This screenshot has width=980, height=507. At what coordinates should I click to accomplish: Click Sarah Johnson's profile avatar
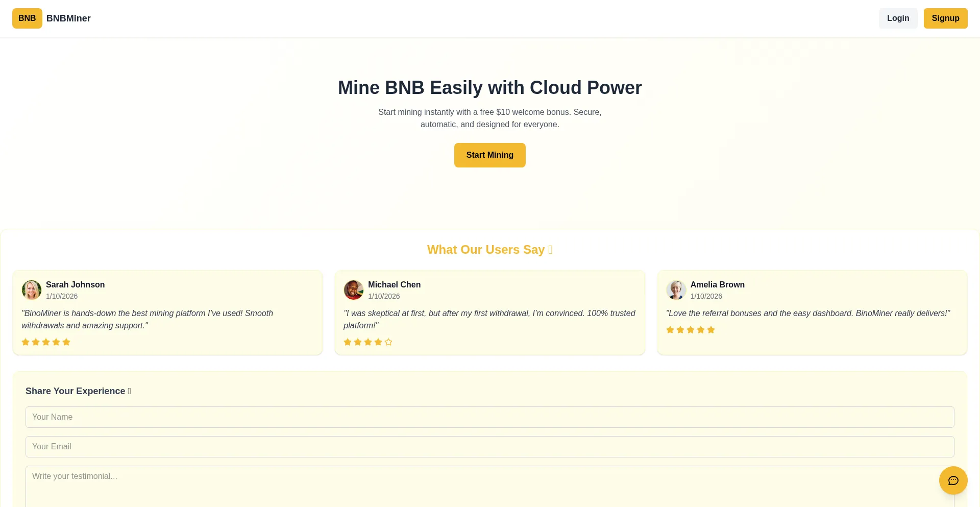[x=32, y=289]
